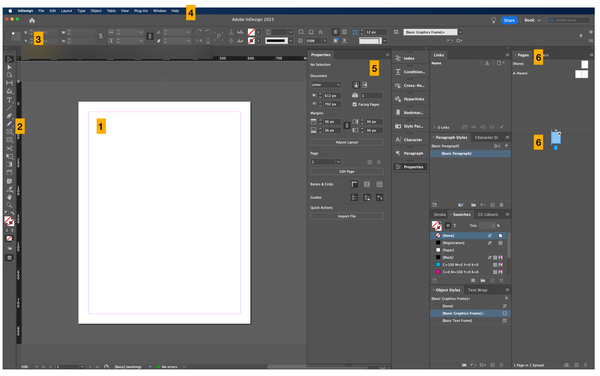Toggle Show Document Grid button
600x376 pixels.
379,184
